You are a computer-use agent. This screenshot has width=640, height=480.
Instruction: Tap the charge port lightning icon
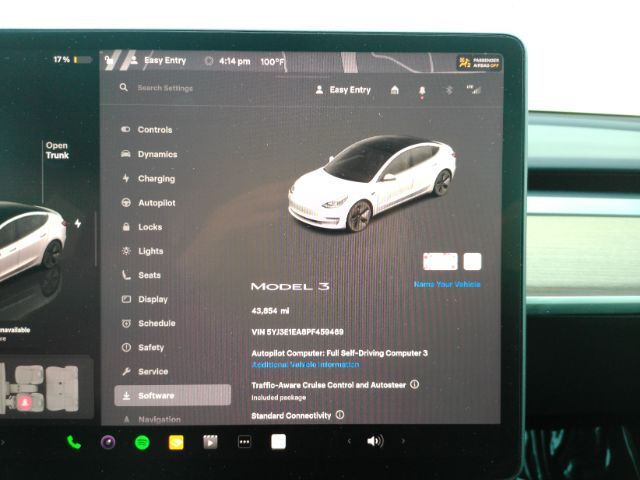78,223
